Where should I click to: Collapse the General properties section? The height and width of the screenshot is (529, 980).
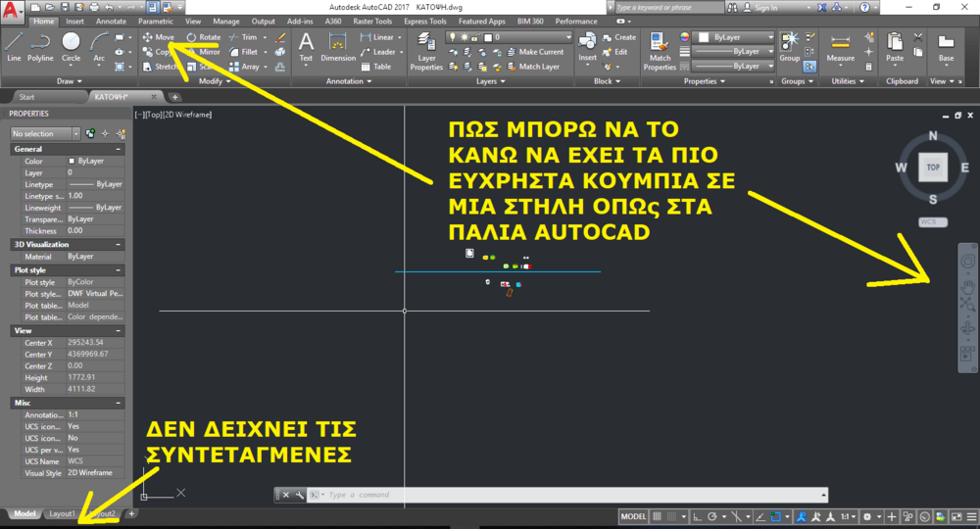118,149
